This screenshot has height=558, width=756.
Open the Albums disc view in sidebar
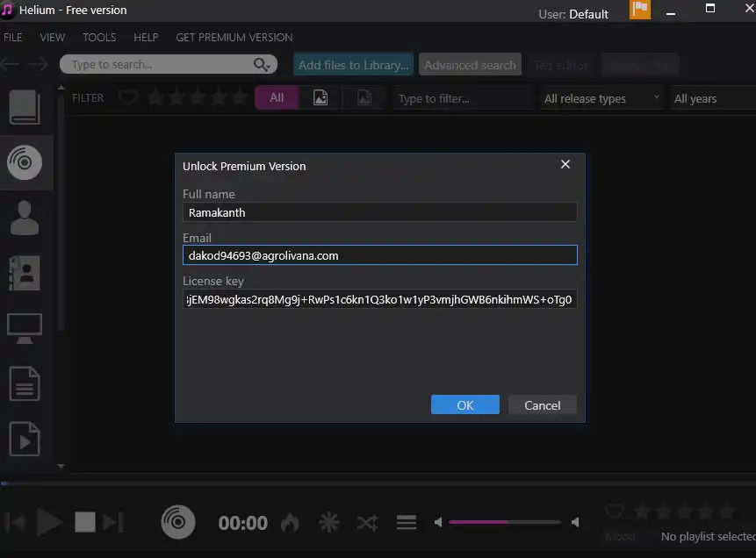pyautogui.click(x=25, y=161)
